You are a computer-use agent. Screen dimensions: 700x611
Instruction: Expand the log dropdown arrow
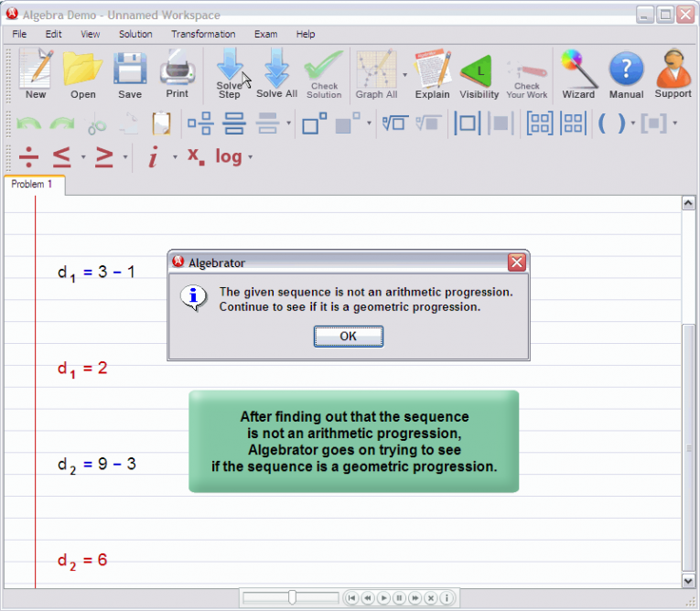click(250, 157)
